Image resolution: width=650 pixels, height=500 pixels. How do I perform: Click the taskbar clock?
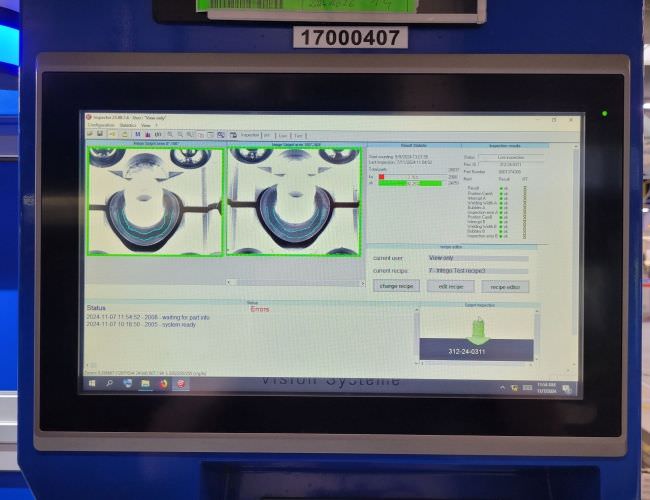(x=546, y=388)
